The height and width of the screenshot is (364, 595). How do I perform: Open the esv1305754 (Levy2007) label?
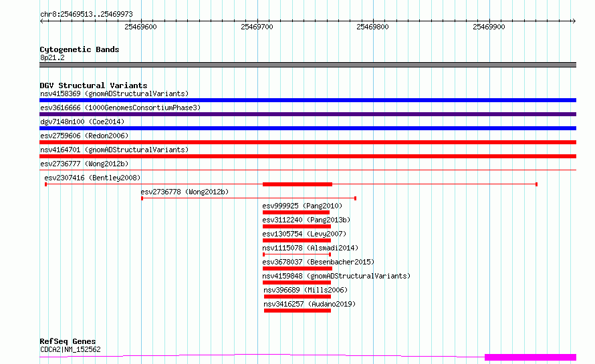[304, 234]
